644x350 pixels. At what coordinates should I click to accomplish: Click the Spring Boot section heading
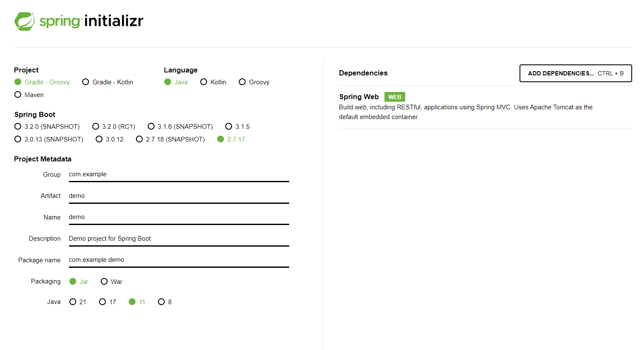(x=35, y=115)
